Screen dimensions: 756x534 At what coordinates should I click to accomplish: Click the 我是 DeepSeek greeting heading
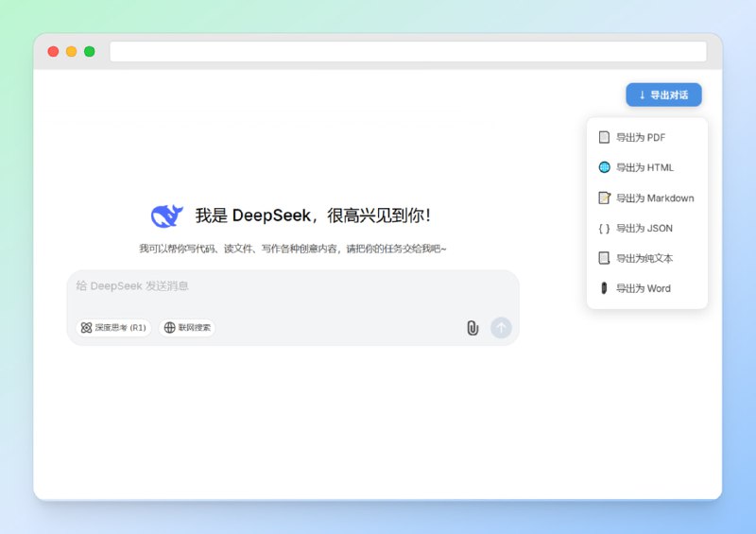(313, 215)
